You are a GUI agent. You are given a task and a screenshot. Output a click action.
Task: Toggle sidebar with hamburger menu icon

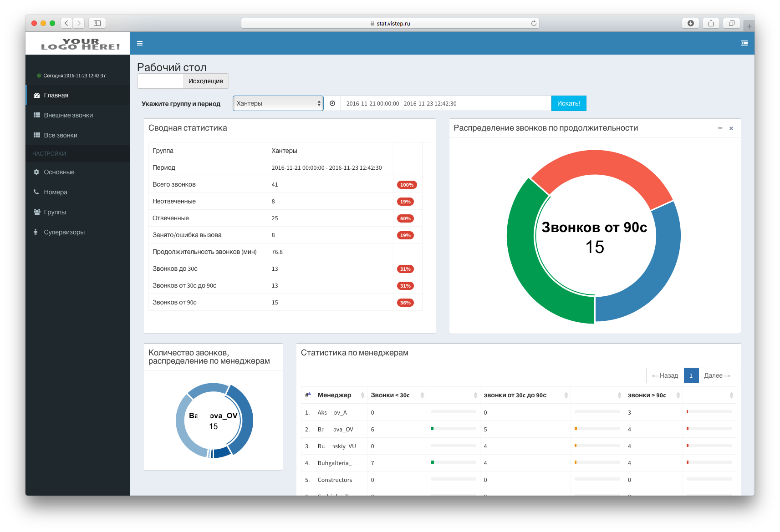tap(140, 43)
